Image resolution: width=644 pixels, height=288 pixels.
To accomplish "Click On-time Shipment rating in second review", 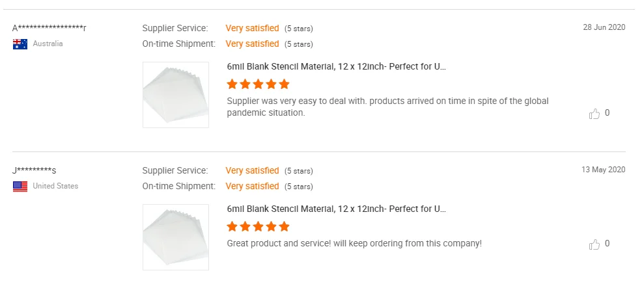I will click(252, 187).
